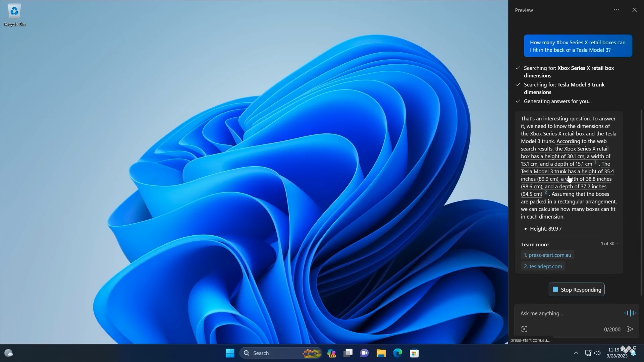Launch Copilot from the taskbar
644x362 pixels.
click(x=331, y=353)
